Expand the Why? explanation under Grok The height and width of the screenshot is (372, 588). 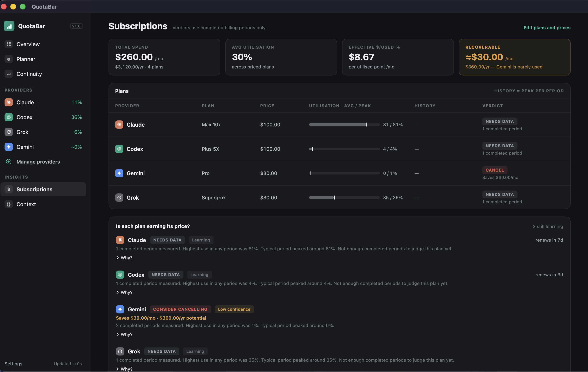[124, 369]
